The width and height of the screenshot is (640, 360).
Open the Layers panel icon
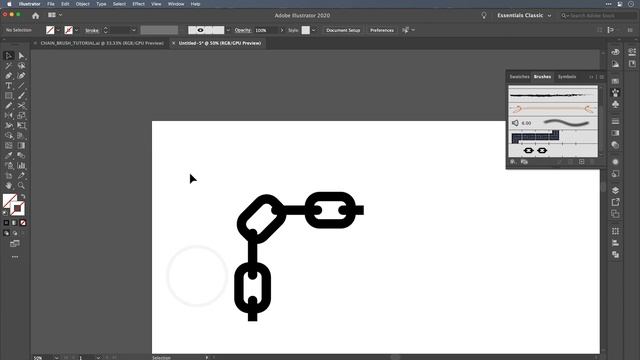pos(616,190)
